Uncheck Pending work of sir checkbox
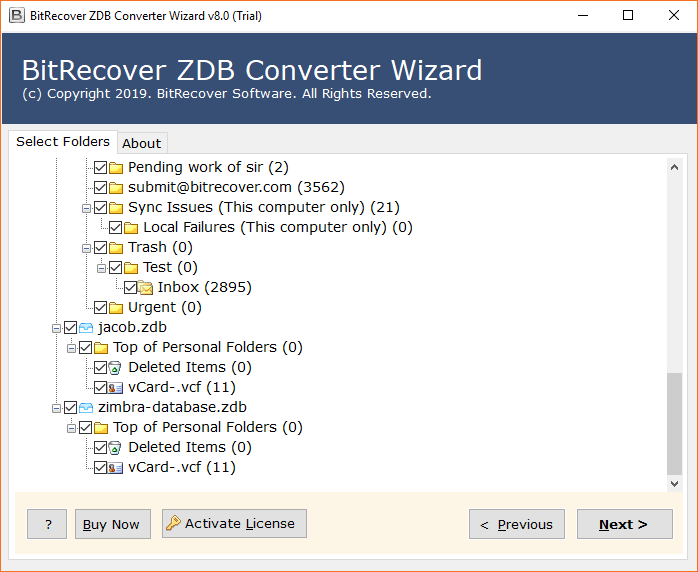The width and height of the screenshot is (698, 572). [x=101, y=168]
